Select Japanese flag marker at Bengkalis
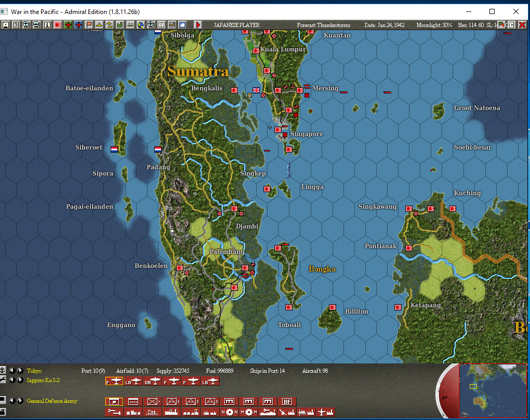The width and height of the screenshot is (530, 420). [x=234, y=90]
